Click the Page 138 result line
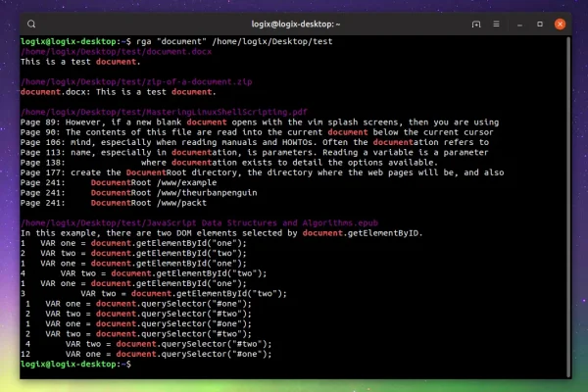This screenshot has height=392, width=588. tap(229, 163)
